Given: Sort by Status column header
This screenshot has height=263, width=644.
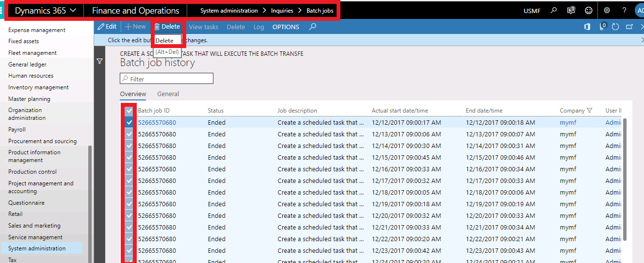Looking at the screenshot, I should [216, 111].
